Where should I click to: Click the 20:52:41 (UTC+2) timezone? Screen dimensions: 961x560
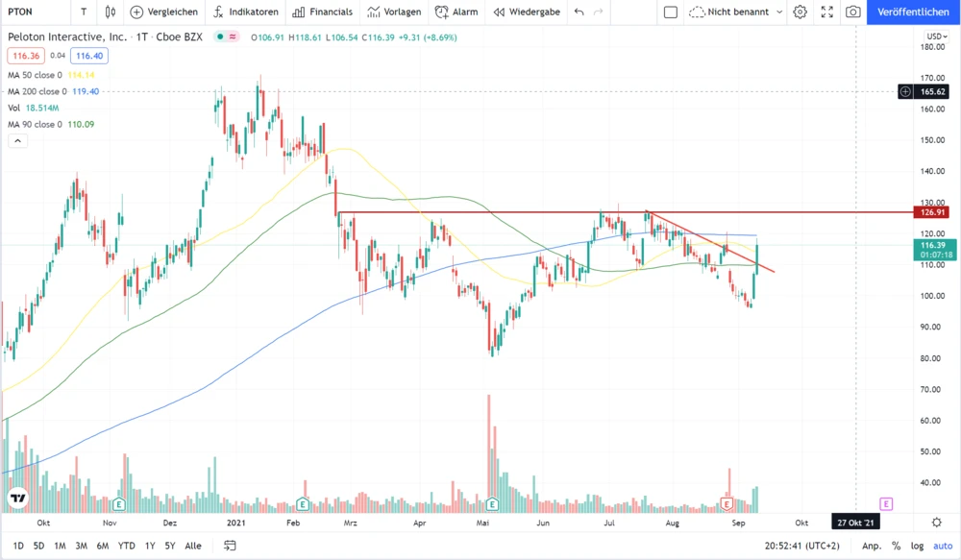click(801, 546)
